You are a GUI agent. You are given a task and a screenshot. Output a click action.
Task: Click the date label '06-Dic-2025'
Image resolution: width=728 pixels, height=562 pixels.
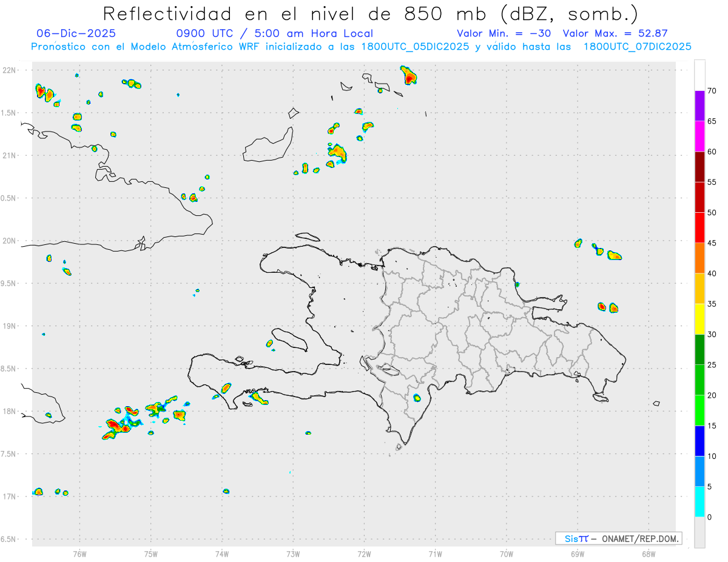tap(76, 33)
